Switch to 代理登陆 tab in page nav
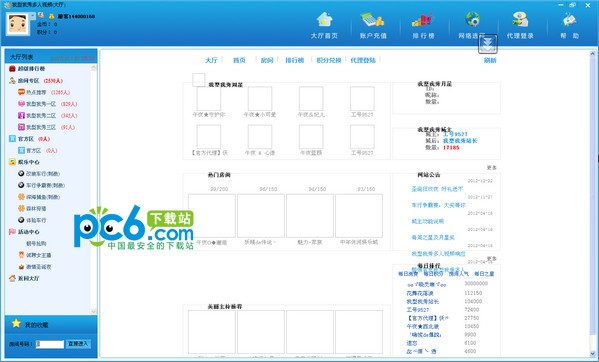This screenshot has width=599, height=362. (x=363, y=60)
